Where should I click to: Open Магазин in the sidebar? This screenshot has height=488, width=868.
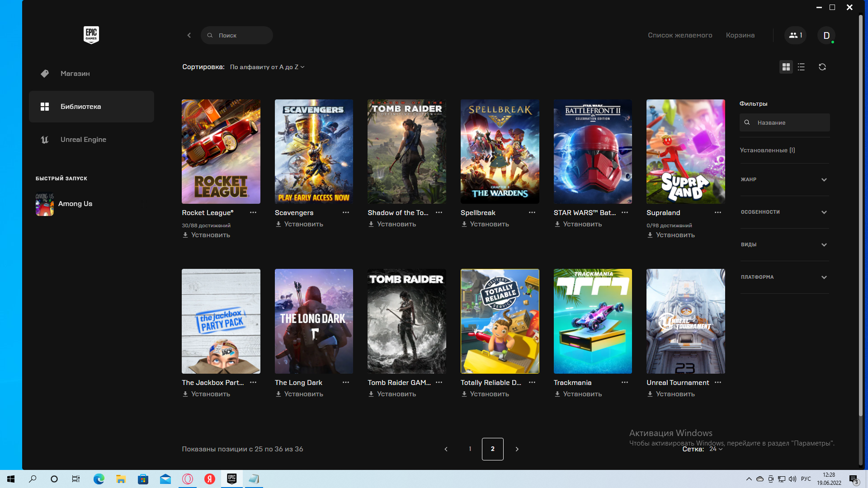(x=91, y=74)
